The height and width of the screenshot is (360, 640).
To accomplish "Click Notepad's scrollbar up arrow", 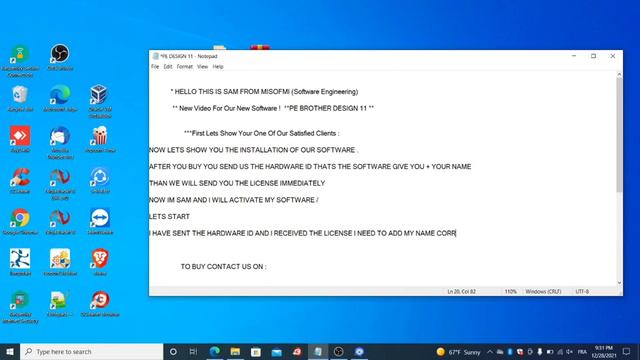I will [619, 75].
